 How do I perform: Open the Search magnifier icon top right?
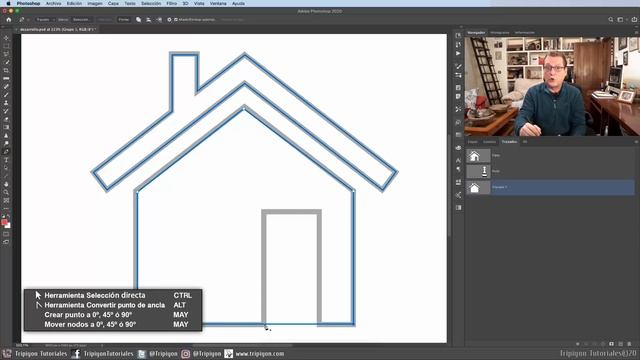click(611, 20)
